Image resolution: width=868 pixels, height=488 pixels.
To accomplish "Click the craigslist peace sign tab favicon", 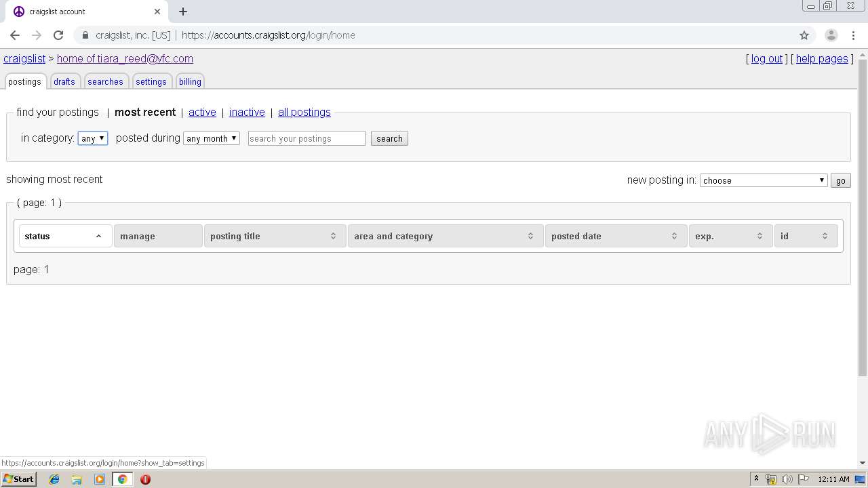I will tap(19, 12).
